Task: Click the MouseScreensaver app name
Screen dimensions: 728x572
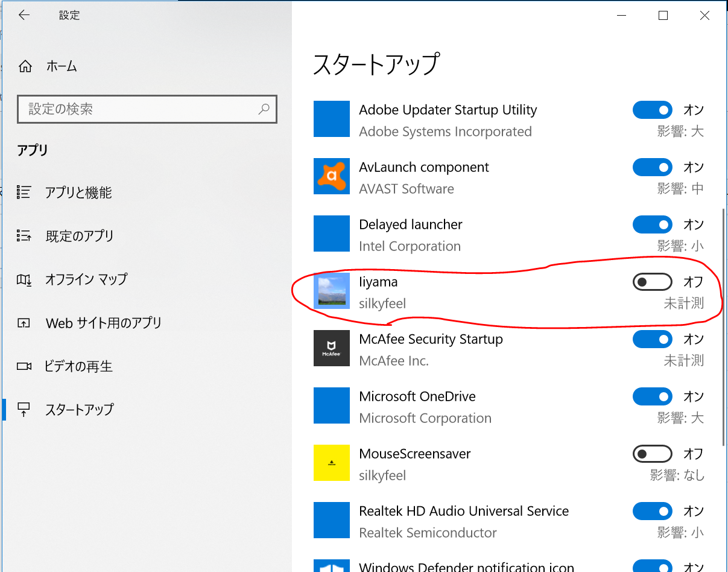Action: tap(415, 454)
